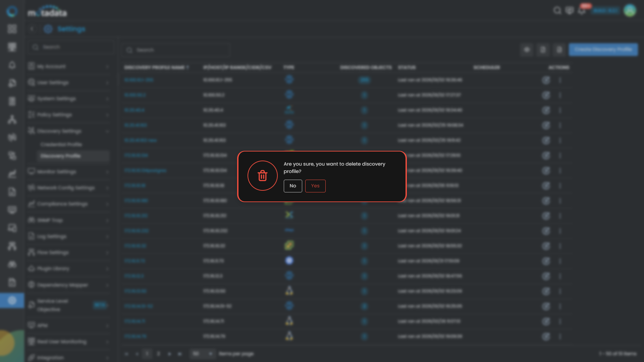Screen dimensions: 644x362
Task: Click the Create Discovery Profile button
Action: click(603, 50)
